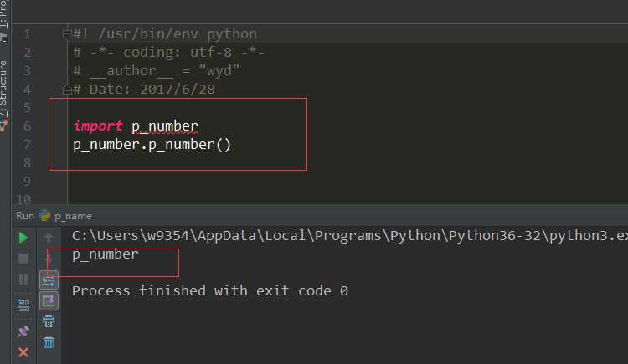628x364 pixels.
Task: Click the Print output icon
Action: pos(49,321)
